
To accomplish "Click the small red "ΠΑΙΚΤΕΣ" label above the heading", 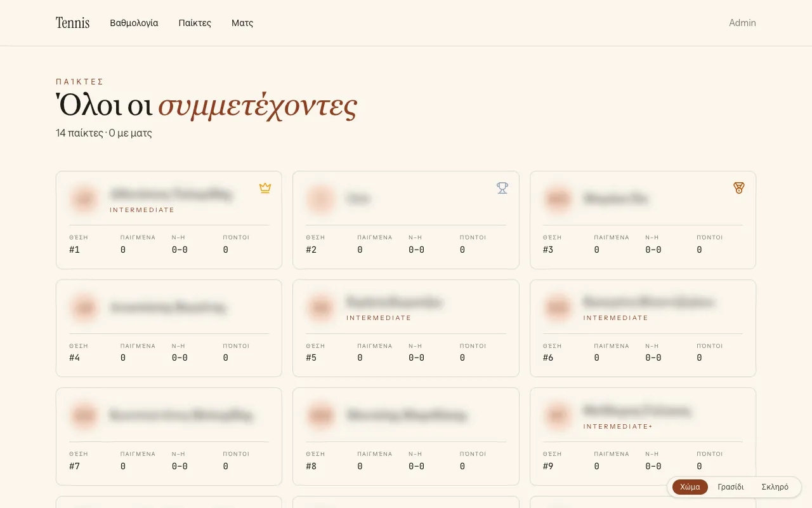I will (x=80, y=82).
